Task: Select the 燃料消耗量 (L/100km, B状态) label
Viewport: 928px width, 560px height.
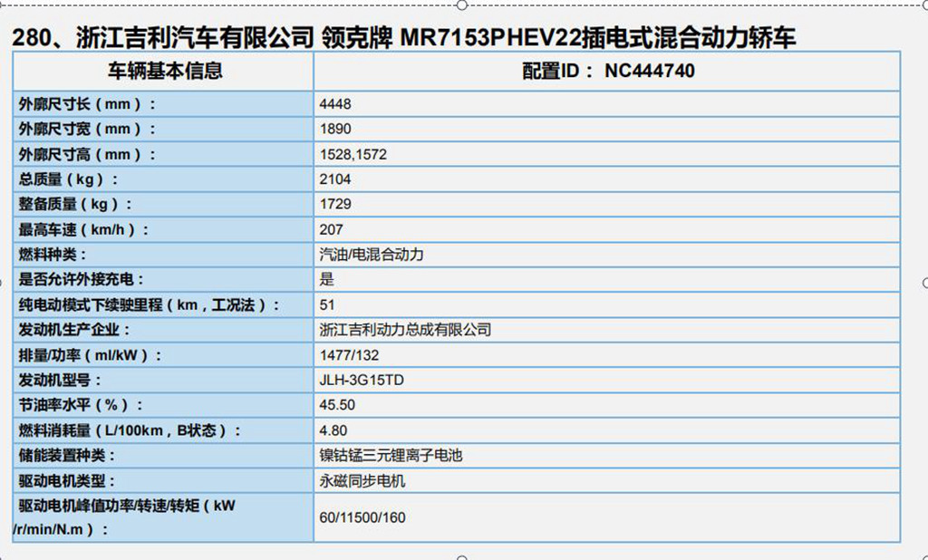Action: click(x=130, y=430)
